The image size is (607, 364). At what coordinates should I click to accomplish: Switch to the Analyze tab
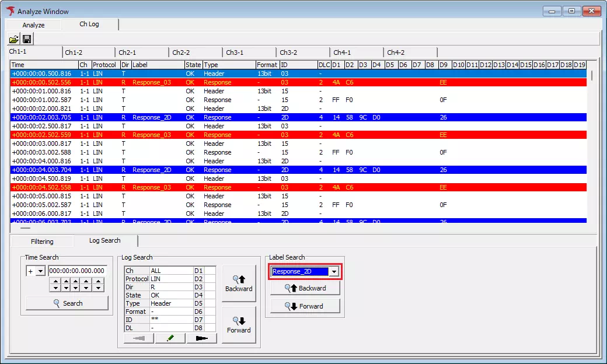click(x=33, y=25)
